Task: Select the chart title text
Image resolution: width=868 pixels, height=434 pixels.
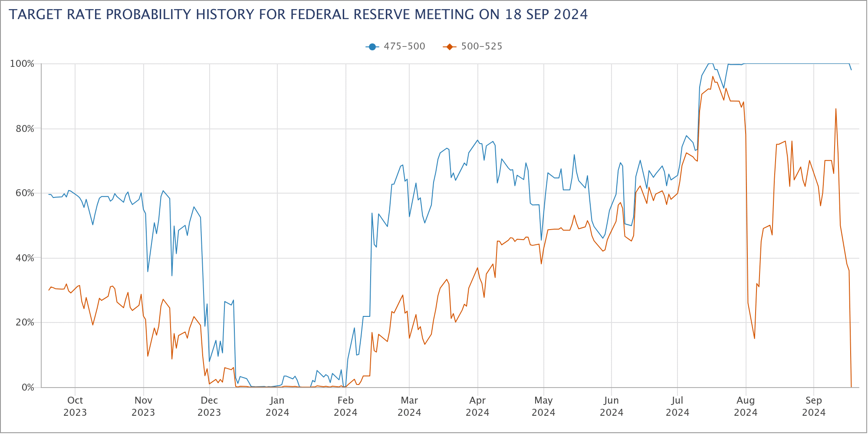Action: coord(298,14)
